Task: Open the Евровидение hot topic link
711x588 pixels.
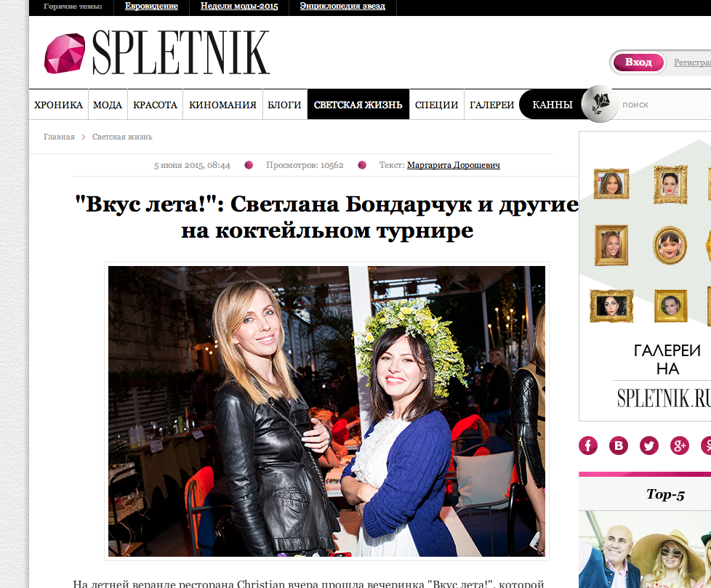Action: click(151, 7)
